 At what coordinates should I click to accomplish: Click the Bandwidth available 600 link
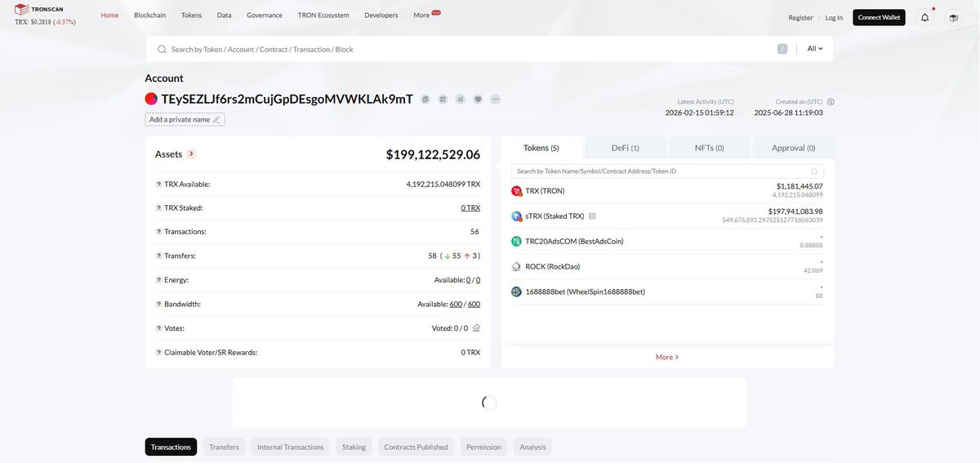(456, 304)
